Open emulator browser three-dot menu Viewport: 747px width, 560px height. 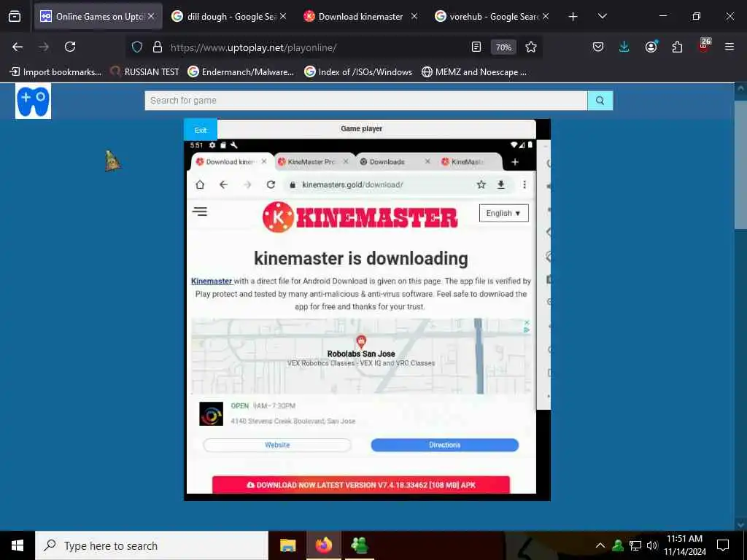[525, 184]
